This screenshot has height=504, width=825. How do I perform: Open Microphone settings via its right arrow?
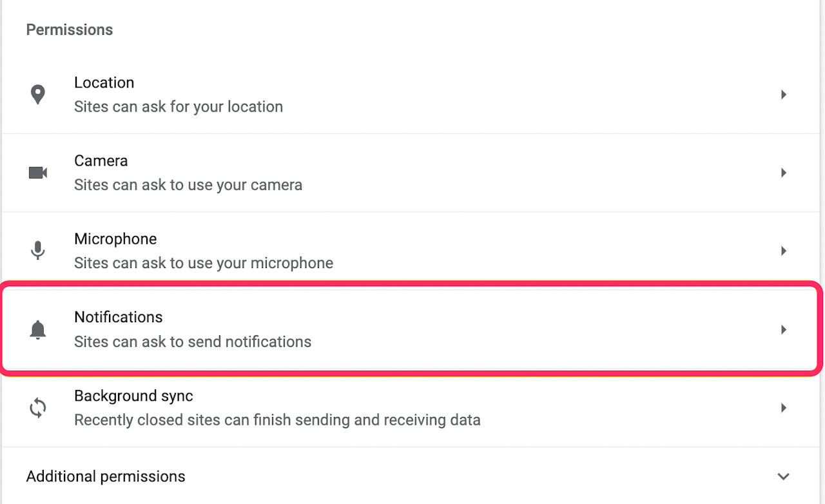point(784,251)
